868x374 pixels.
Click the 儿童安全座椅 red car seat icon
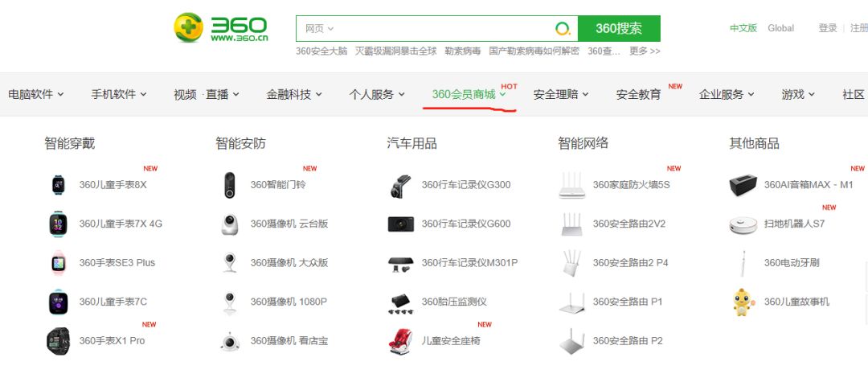pos(401,341)
